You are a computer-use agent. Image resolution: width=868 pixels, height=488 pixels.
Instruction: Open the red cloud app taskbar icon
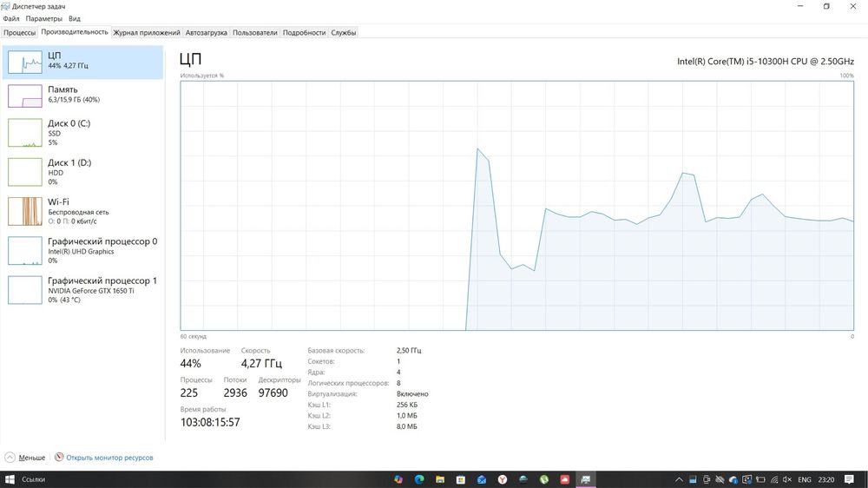565,479
